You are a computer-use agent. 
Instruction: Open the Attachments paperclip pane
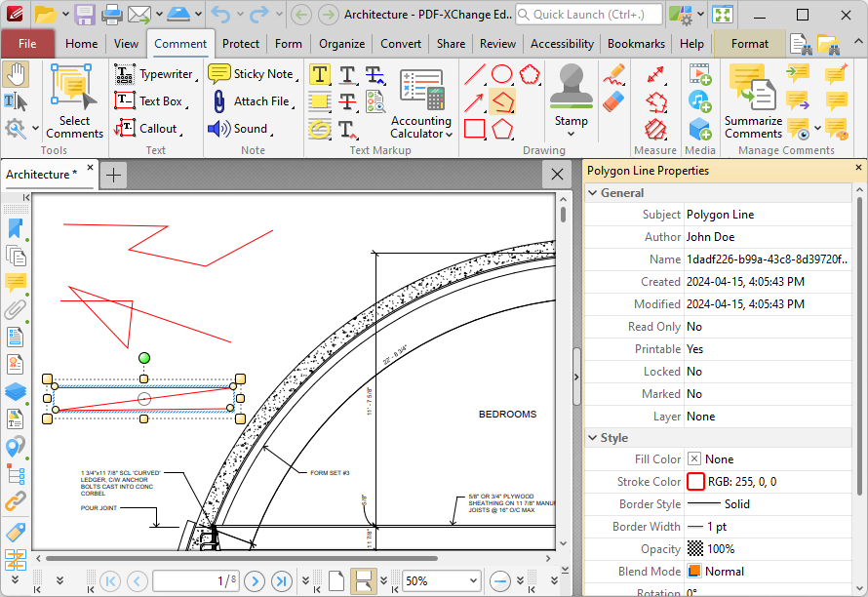pyautogui.click(x=15, y=309)
